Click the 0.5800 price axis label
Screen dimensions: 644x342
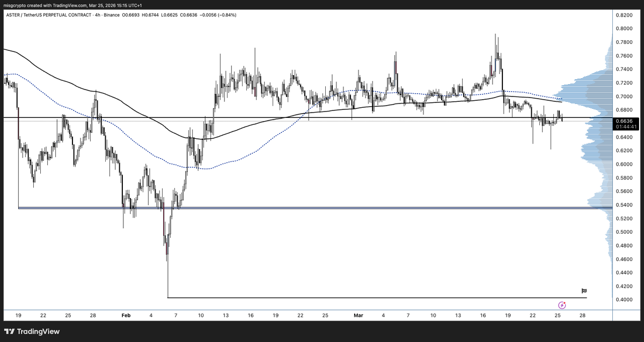pos(624,178)
